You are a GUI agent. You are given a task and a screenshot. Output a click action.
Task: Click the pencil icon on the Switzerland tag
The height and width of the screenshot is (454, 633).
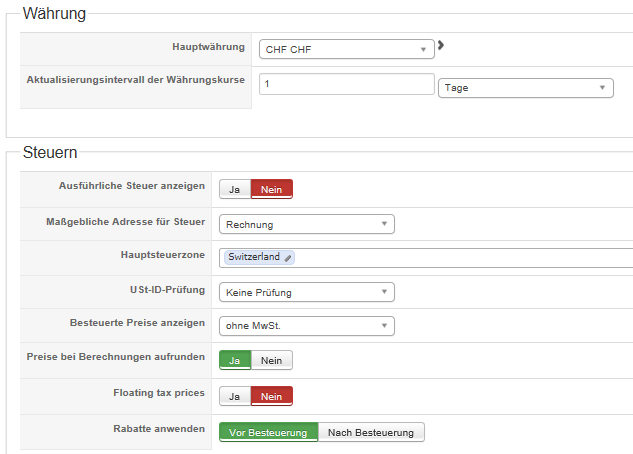click(x=288, y=258)
